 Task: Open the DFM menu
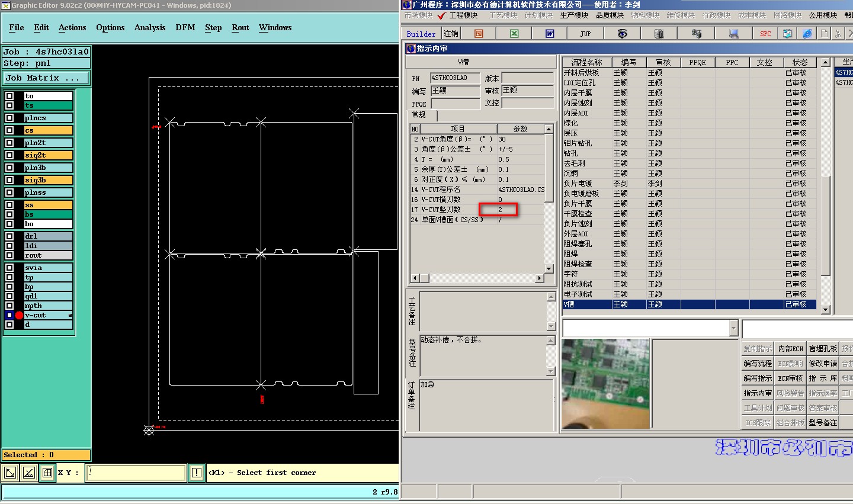pos(185,28)
